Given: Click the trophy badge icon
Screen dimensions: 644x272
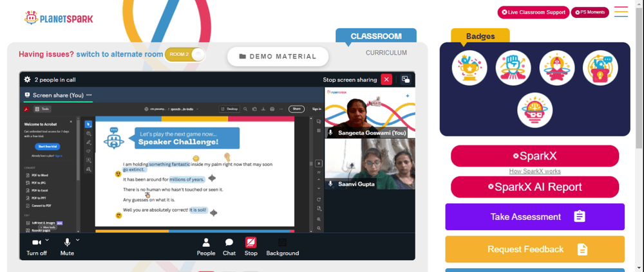Looking at the screenshot, I should pos(469,68).
